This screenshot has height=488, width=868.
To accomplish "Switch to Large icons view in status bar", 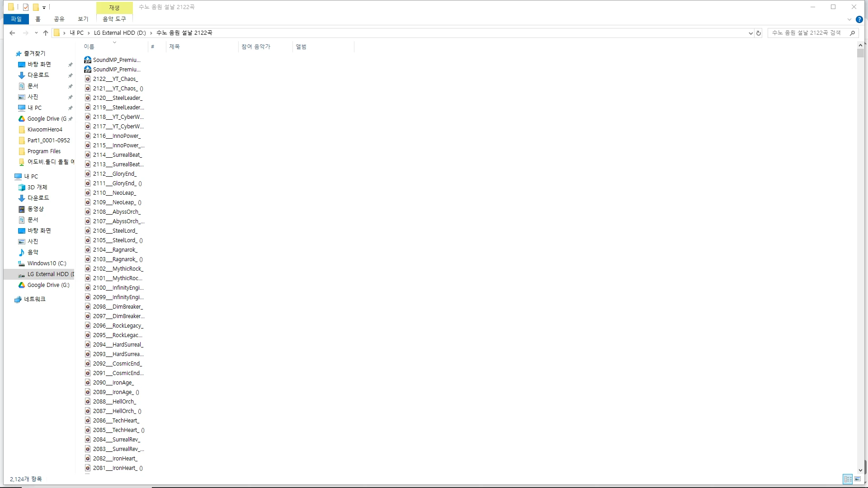I will 858,479.
